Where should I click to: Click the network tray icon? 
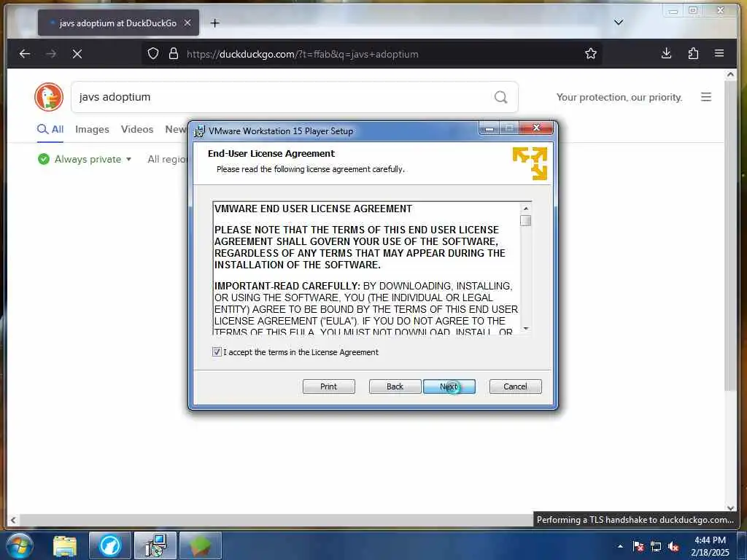[x=656, y=546]
